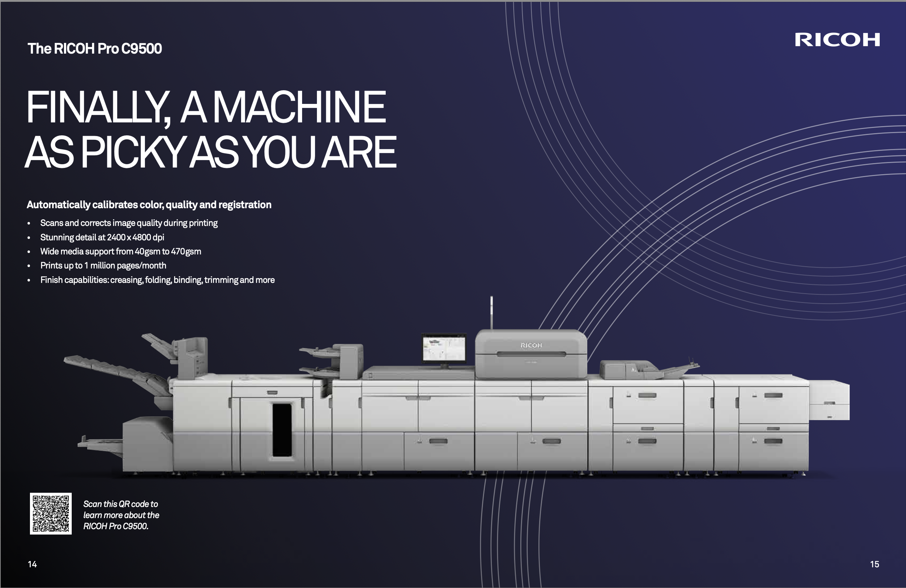The image size is (906, 588).
Task: Click the RICOH logo in the top corner
Action: pos(837,40)
